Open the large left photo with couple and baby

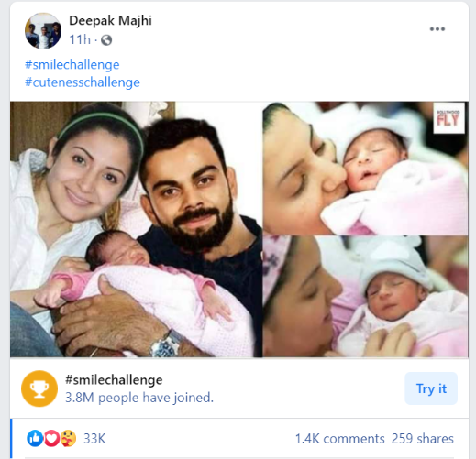pos(136,229)
